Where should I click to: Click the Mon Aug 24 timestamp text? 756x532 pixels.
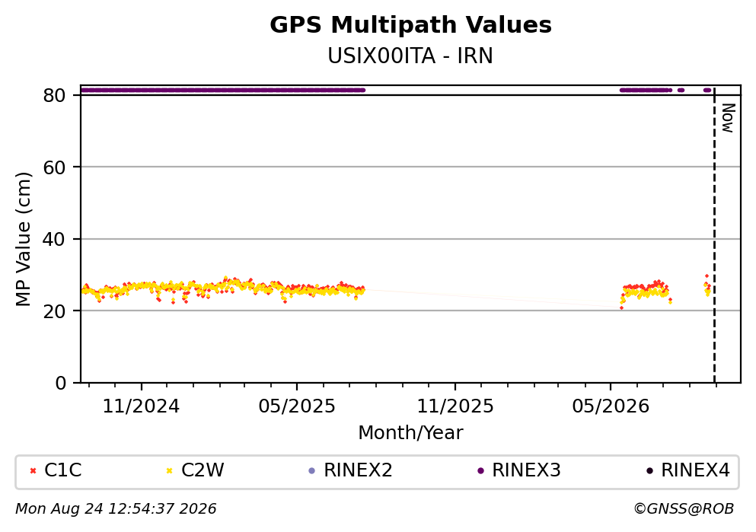pos(116,509)
